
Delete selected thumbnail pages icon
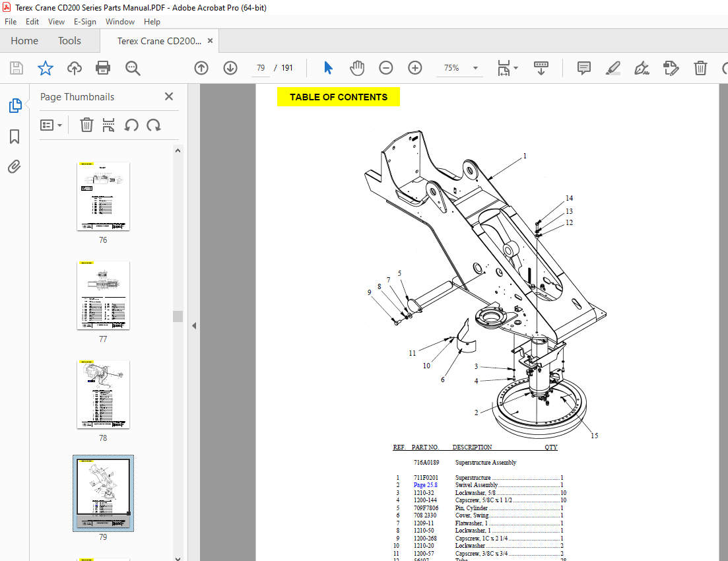(86, 125)
